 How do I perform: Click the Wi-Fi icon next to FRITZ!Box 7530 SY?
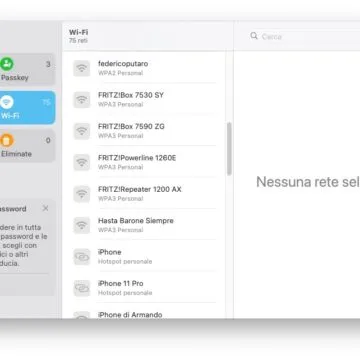(82, 100)
